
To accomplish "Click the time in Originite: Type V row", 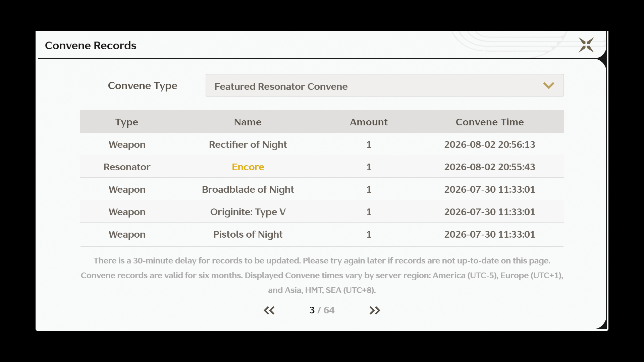I will pyautogui.click(x=490, y=212).
